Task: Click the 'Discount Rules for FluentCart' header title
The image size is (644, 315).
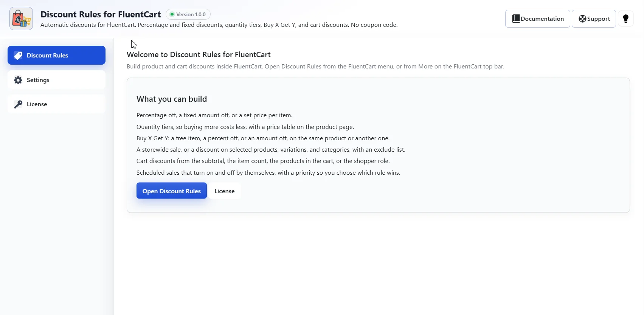Action: [x=101, y=14]
